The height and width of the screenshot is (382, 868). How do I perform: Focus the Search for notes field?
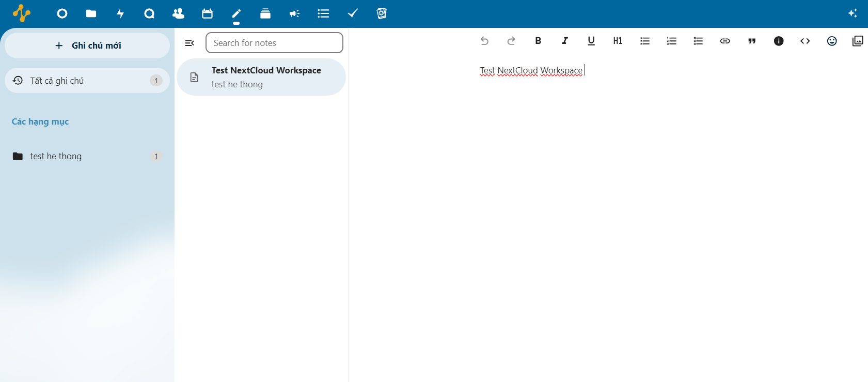pyautogui.click(x=274, y=43)
